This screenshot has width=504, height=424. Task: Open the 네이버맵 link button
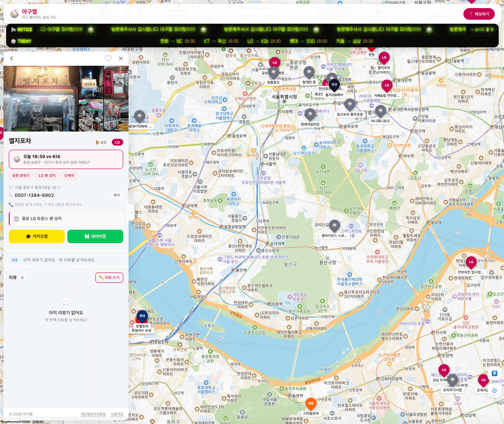[x=95, y=236]
